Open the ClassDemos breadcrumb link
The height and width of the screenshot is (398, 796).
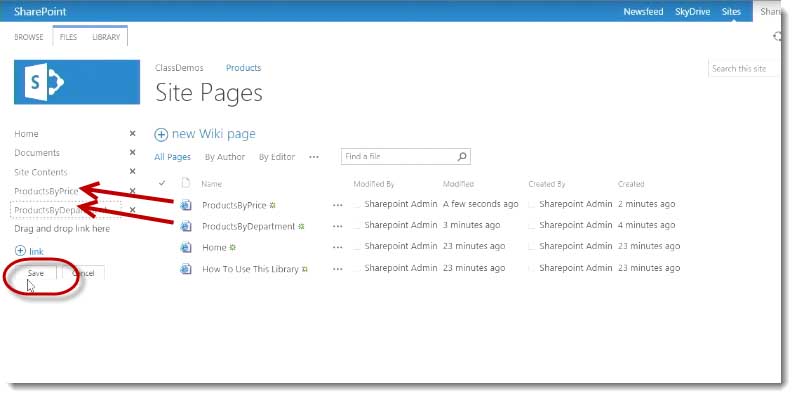pos(179,68)
